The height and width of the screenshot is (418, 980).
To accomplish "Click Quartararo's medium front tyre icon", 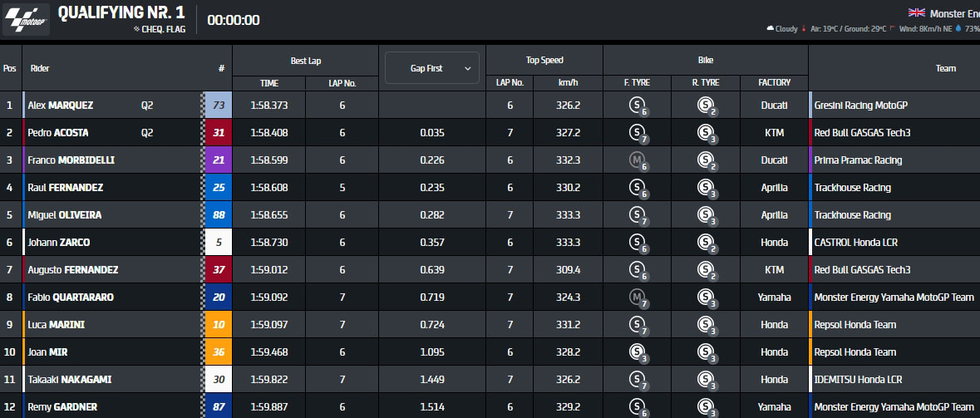I will point(638,298).
